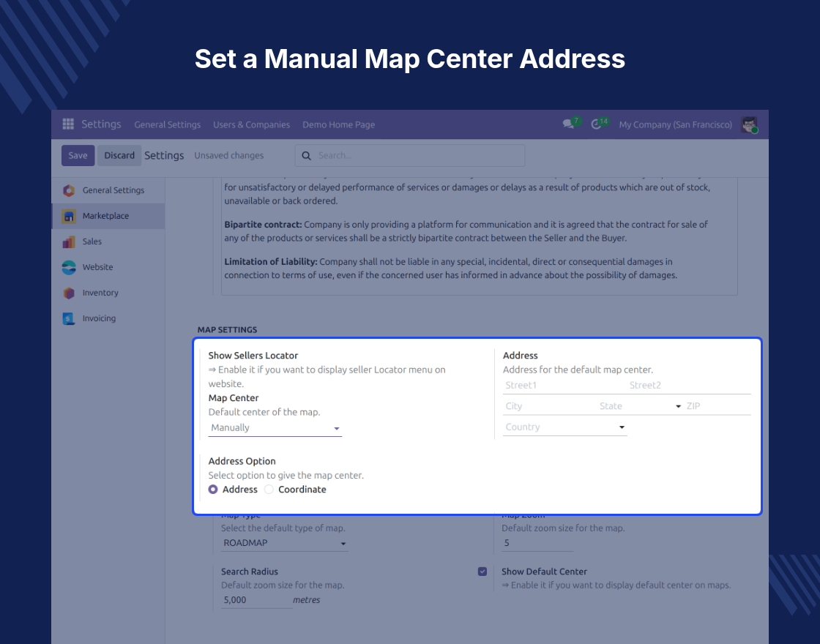Viewport: 820px width, 644px height.
Task: Click the search magnifier icon
Action: [307, 156]
